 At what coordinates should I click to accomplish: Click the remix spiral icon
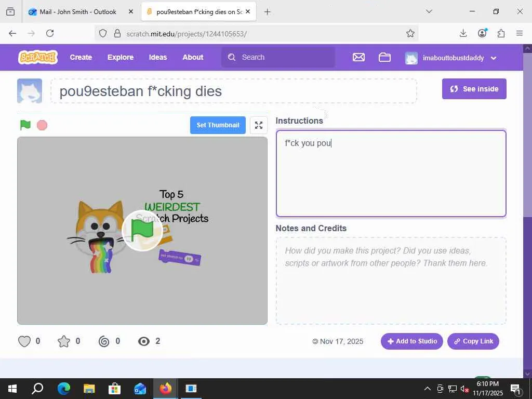[104, 341]
